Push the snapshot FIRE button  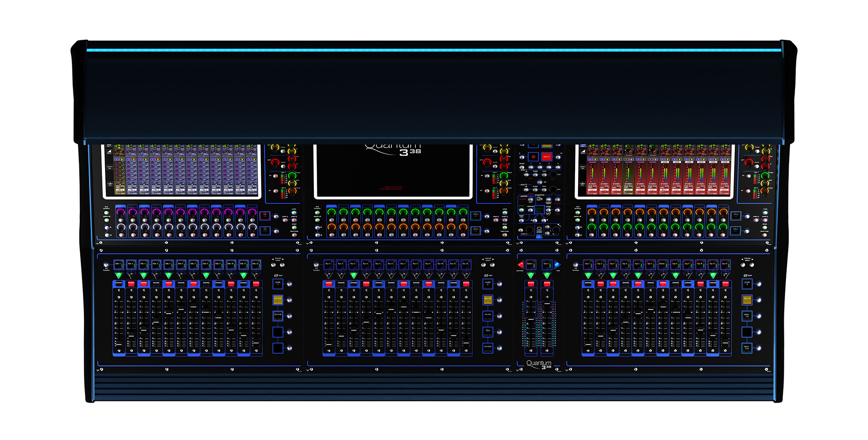pos(548,210)
